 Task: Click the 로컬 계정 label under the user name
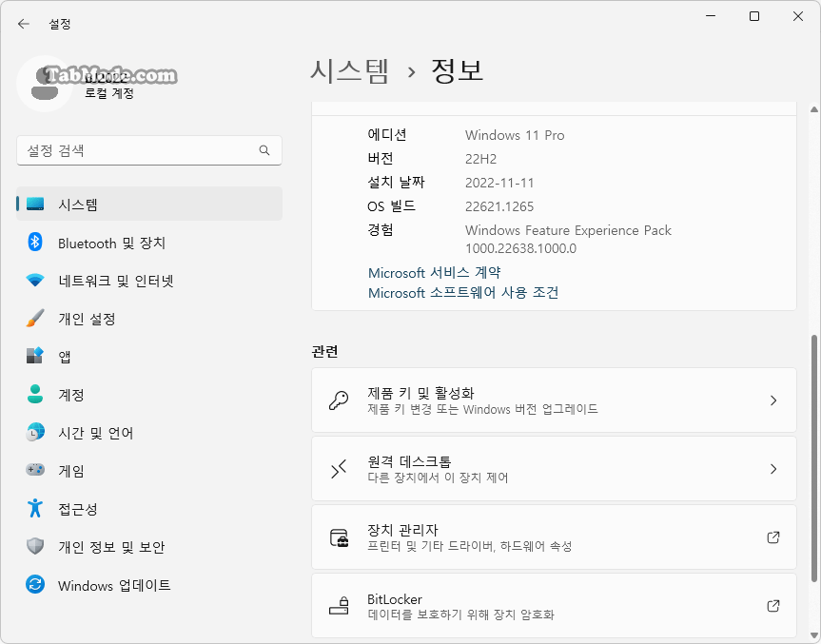point(109,93)
